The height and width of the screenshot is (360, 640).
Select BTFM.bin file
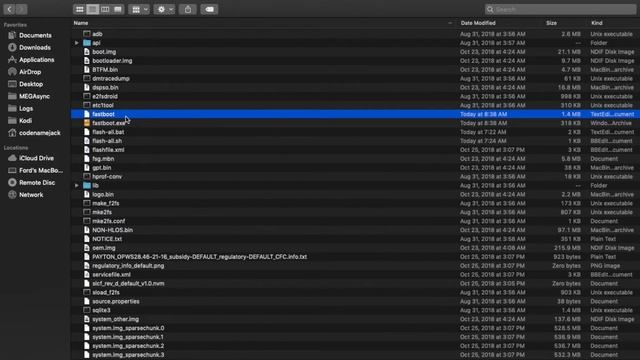105,70
